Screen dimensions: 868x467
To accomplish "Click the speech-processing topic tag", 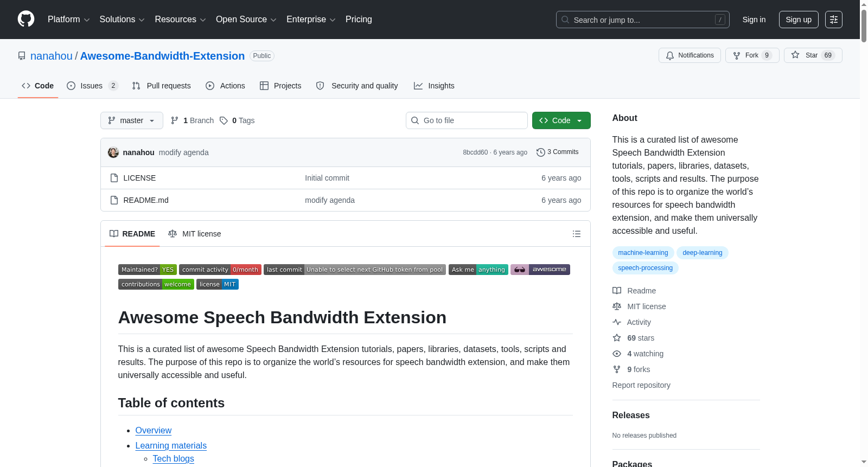I will pyautogui.click(x=645, y=268).
